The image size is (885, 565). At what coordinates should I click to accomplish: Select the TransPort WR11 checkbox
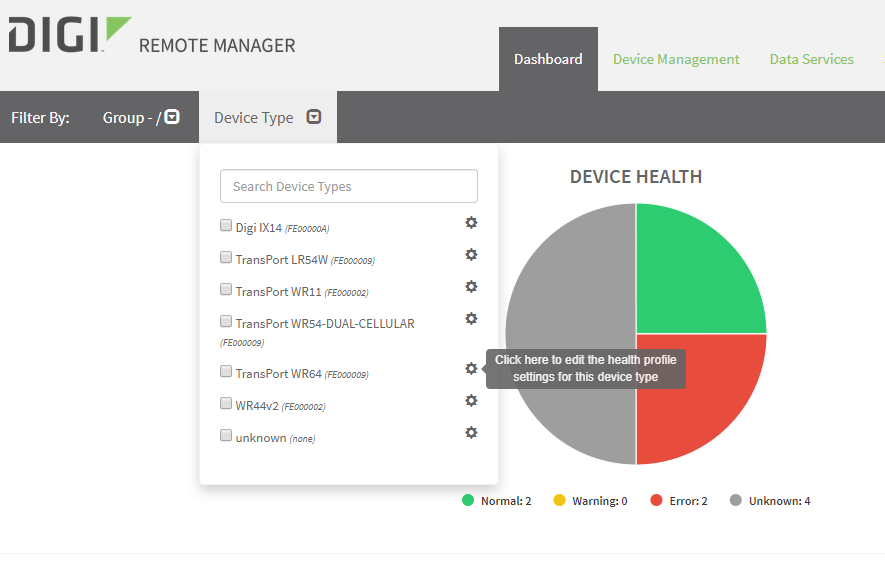(x=226, y=290)
